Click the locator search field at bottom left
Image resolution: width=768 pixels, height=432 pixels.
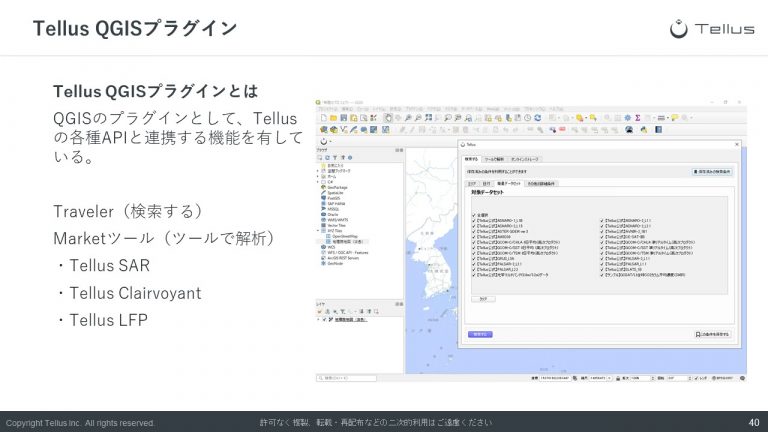click(x=347, y=378)
